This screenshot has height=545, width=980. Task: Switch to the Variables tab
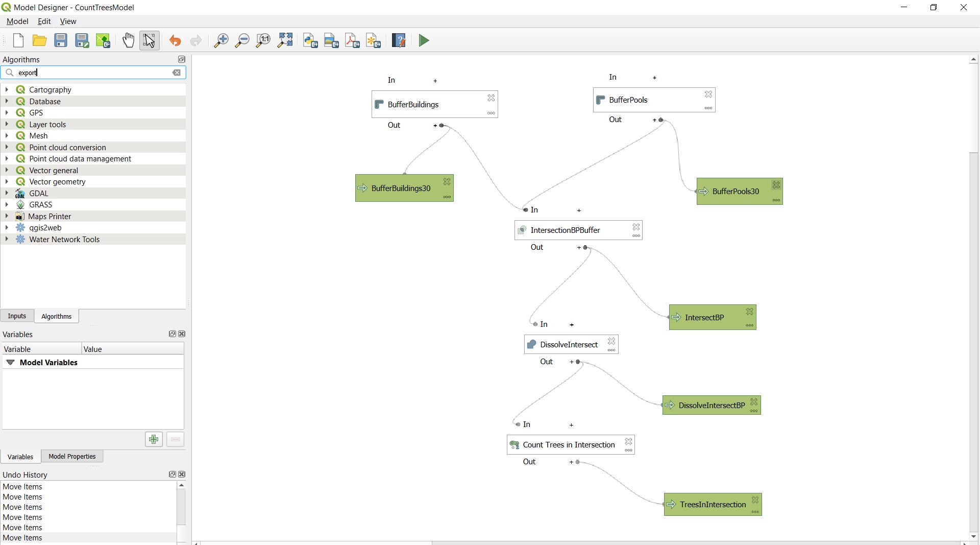[20, 457]
